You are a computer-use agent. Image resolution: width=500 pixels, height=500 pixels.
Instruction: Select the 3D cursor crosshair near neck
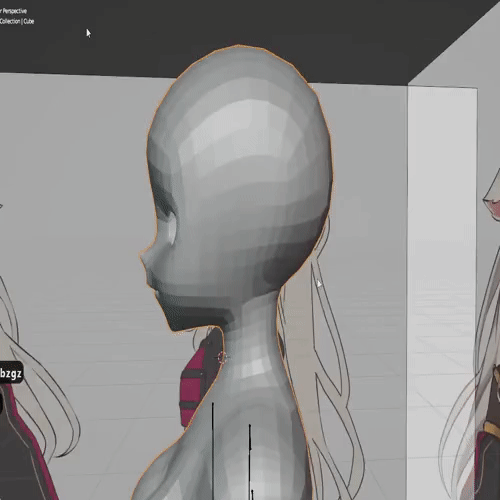click(222, 357)
